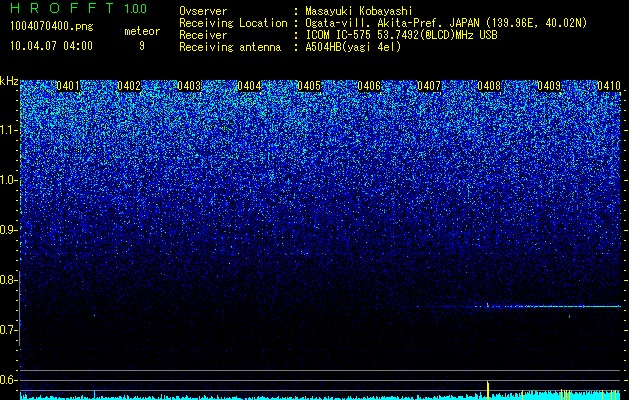Click the 0.9 kHz axis label
629x400 pixels.
8,230
